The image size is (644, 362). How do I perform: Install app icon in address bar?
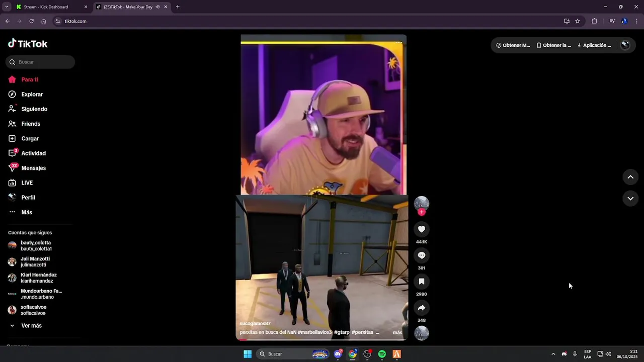[567, 21]
